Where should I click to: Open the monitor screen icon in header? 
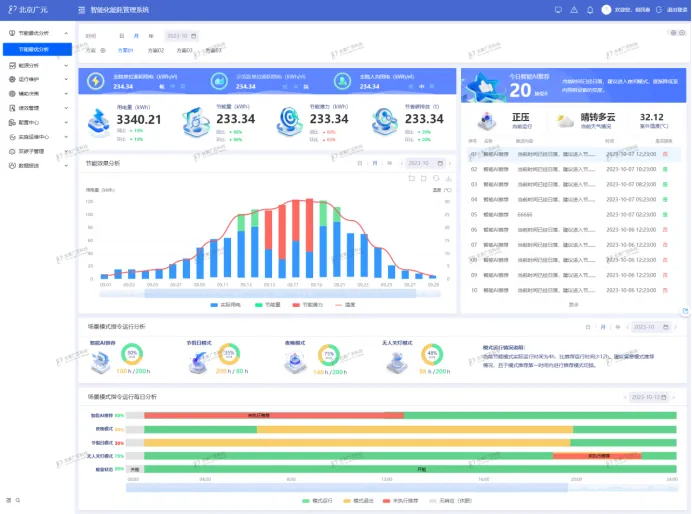[x=558, y=9]
